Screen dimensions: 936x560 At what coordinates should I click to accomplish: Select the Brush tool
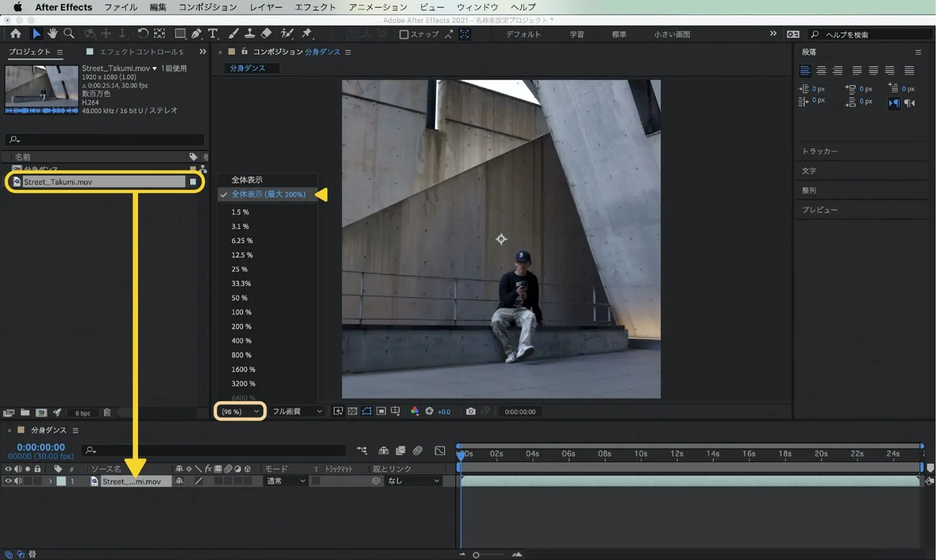click(x=233, y=33)
